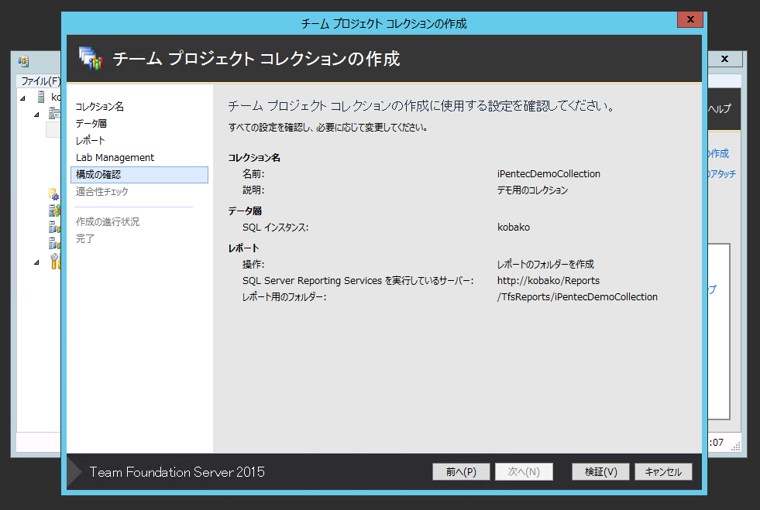Close the background admin console window

[725, 59]
